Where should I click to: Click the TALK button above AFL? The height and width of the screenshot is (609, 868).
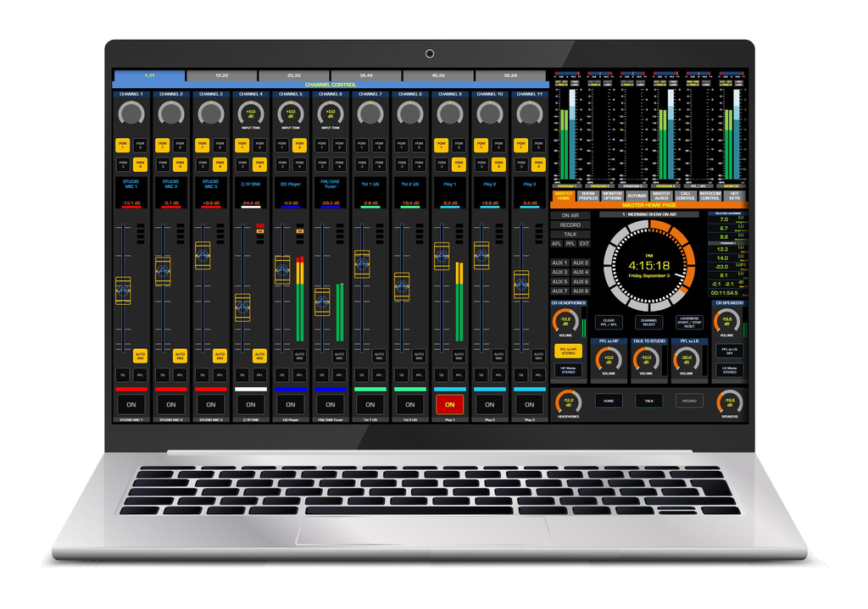[570, 235]
